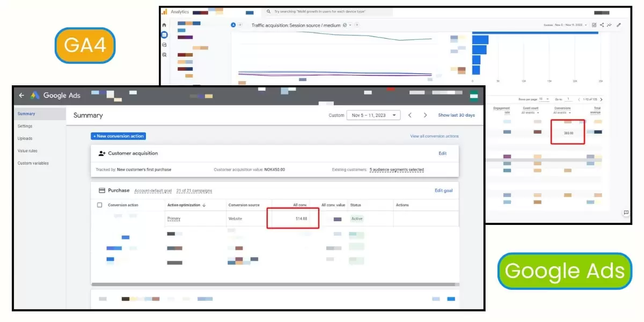Click Edit on Customer acquisition card

[x=442, y=153]
